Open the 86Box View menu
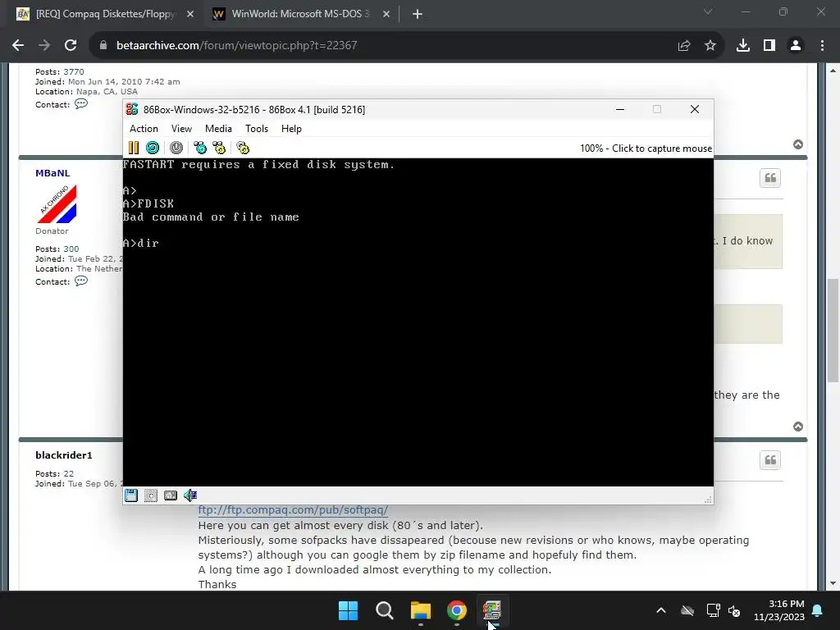 coord(181,129)
